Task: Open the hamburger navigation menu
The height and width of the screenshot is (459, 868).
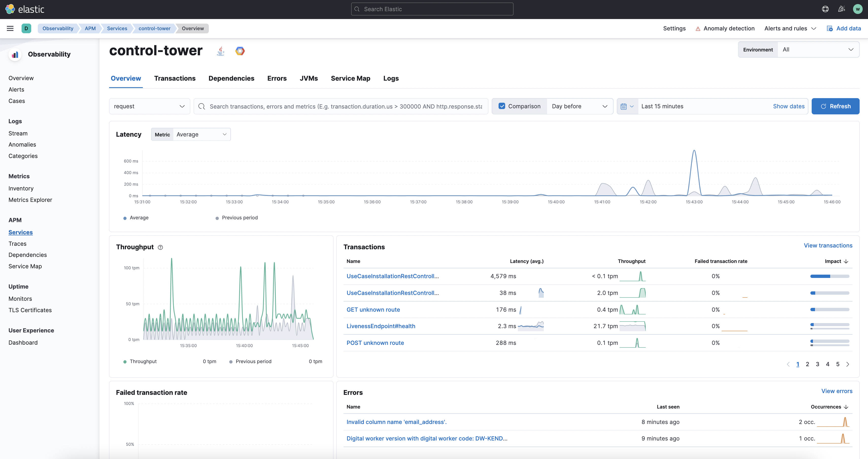Action: pyautogui.click(x=10, y=28)
